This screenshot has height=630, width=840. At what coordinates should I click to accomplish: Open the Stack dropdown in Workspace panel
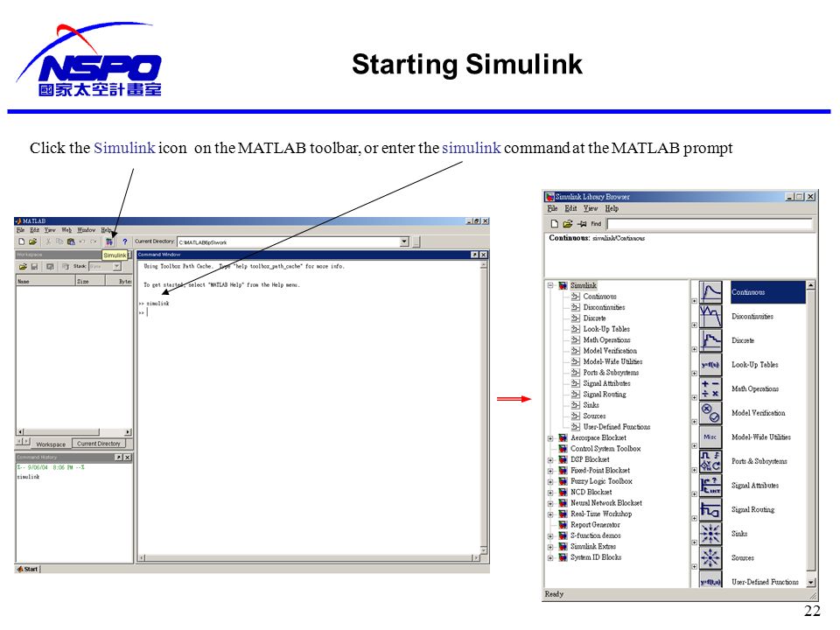point(116,266)
